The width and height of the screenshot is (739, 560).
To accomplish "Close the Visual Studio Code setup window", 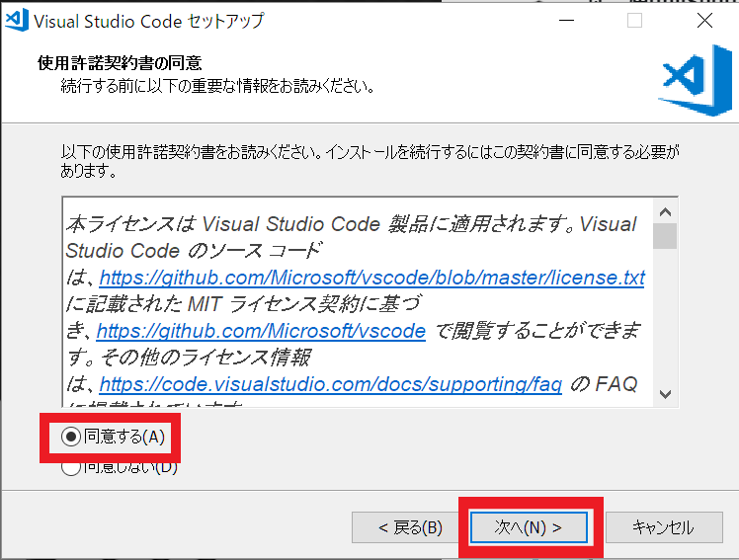I will 704,21.
